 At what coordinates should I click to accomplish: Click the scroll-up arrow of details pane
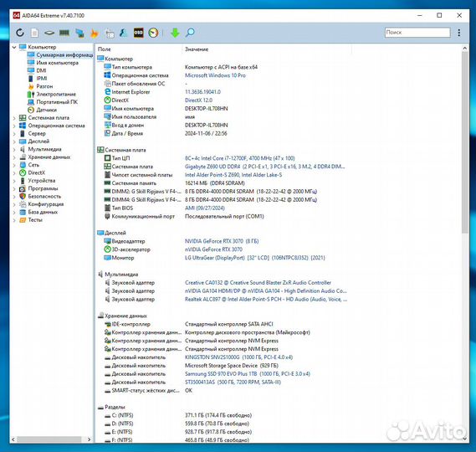[464, 49]
